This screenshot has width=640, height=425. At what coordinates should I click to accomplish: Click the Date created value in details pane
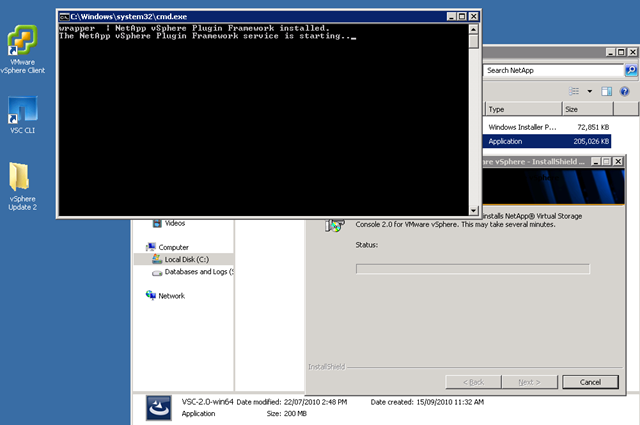[x=450, y=402]
